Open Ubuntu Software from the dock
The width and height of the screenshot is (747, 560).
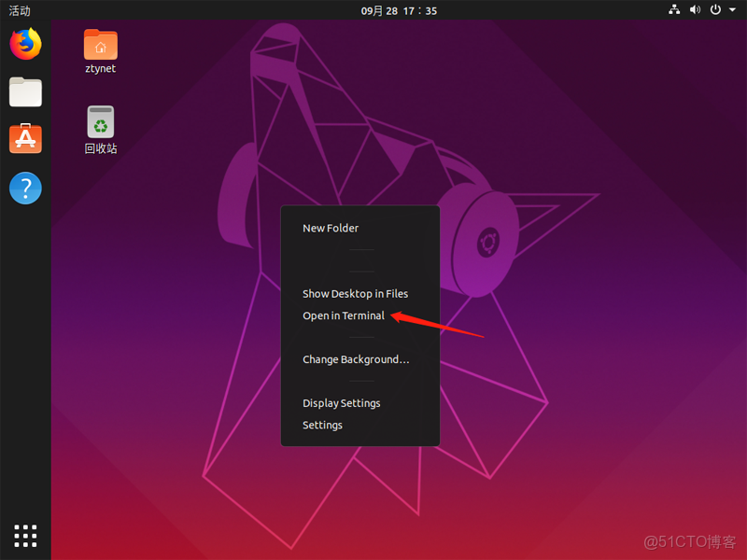[26, 138]
